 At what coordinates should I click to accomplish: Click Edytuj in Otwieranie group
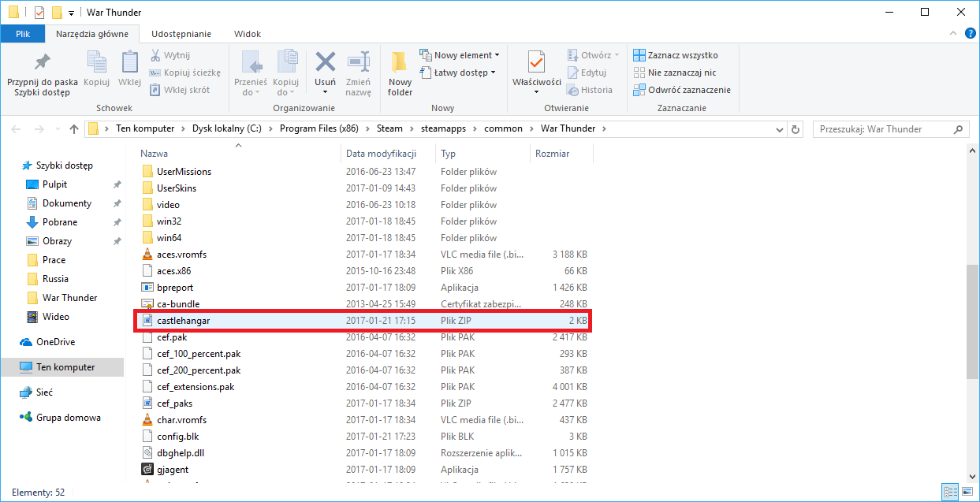click(x=587, y=73)
